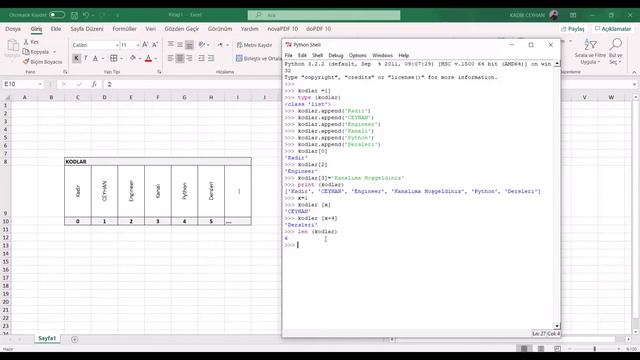Viewport: 640px width, 360px height.
Task: Click the decrease indent icon
Action: 201,59
